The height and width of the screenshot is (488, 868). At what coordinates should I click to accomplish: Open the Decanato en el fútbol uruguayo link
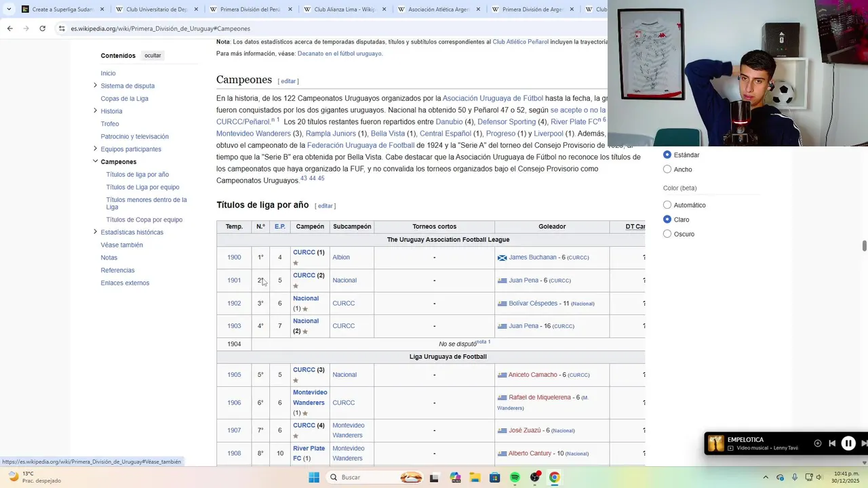[339, 54]
